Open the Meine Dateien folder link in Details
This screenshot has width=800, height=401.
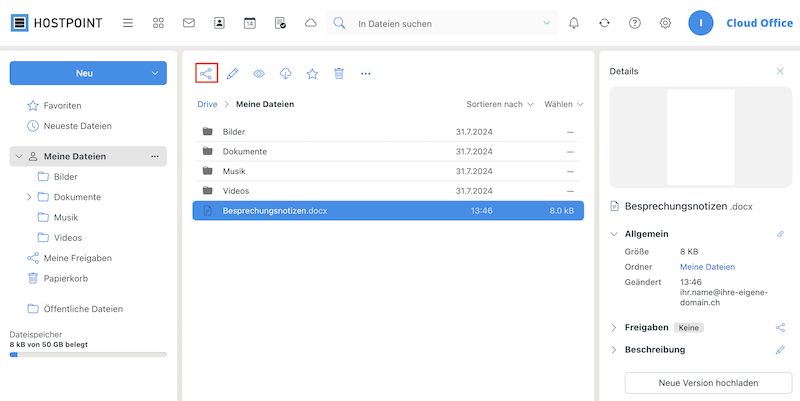click(x=707, y=267)
